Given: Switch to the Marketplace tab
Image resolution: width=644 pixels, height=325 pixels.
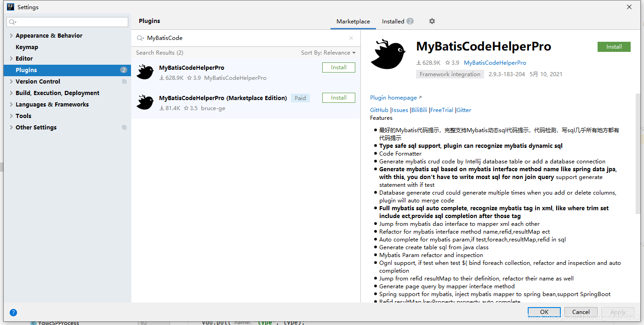Looking at the screenshot, I should click(x=353, y=22).
